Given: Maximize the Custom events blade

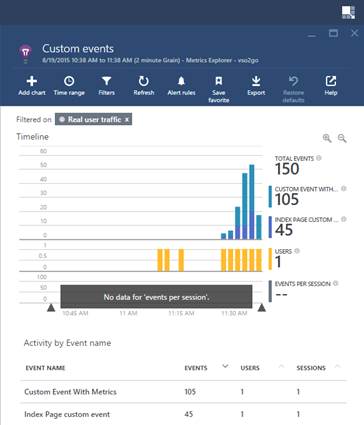Looking at the screenshot, I should (x=333, y=33).
